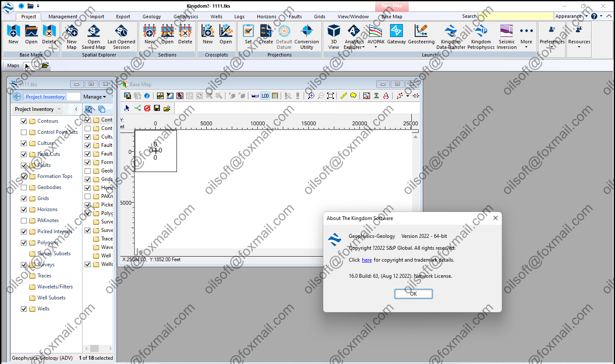615x364 pixels.
Task: Collapse inventory pane with the left chevron
Action: click(x=76, y=109)
